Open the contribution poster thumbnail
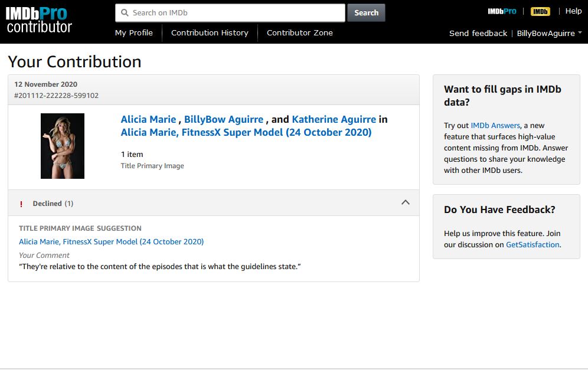Screen dimensions: 588x370 tap(63, 146)
